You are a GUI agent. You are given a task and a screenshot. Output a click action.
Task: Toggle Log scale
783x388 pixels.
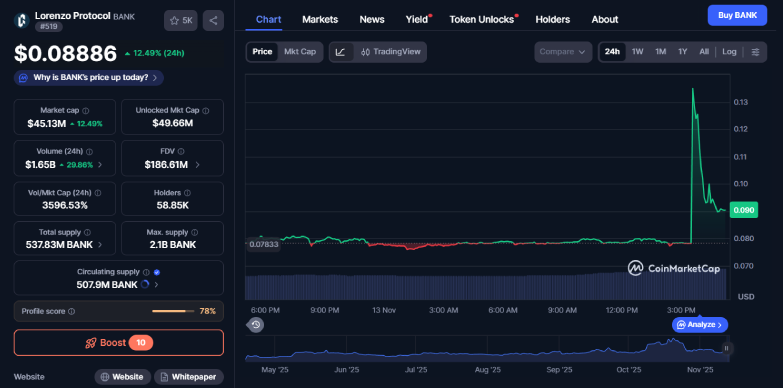tap(729, 52)
